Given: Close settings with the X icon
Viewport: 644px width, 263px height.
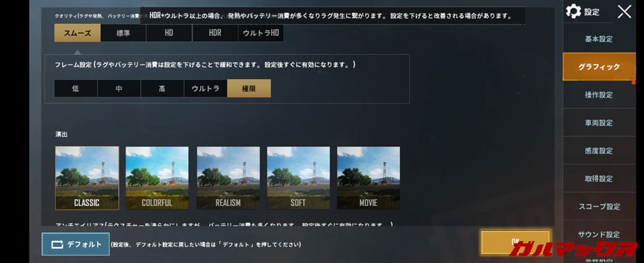Looking at the screenshot, I should [624, 12].
